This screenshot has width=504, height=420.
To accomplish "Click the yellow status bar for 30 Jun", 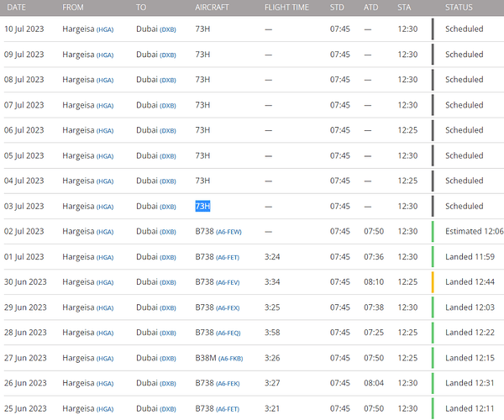I will point(433,281).
